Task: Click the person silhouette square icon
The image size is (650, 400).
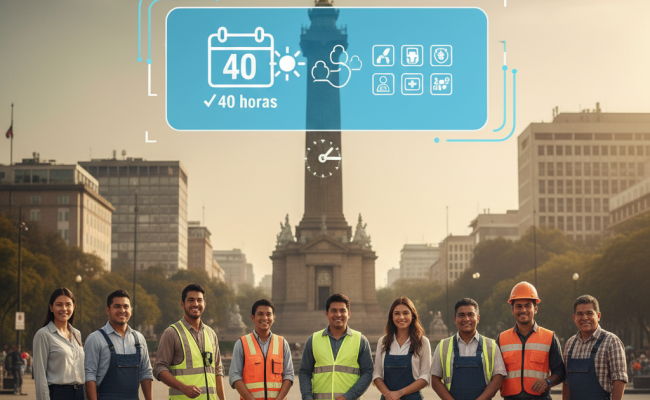Action: (383, 84)
